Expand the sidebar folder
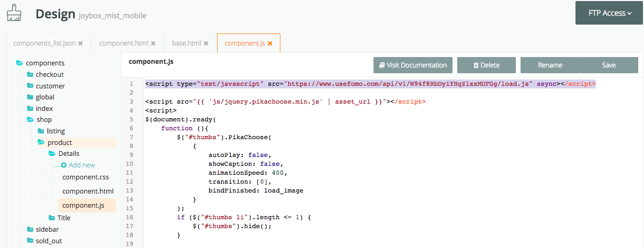Screen dimensions: 644x248 point(47,229)
